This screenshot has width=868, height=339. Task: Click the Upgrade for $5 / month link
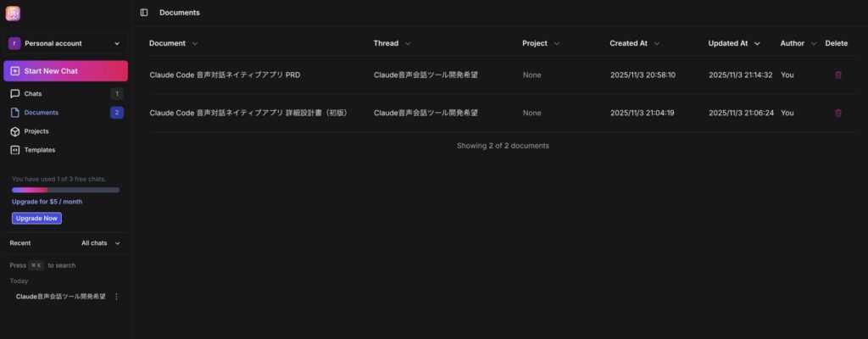click(47, 202)
